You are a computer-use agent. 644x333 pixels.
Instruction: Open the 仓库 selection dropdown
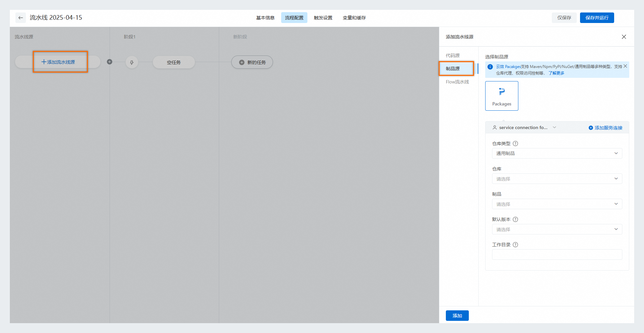[x=557, y=179]
